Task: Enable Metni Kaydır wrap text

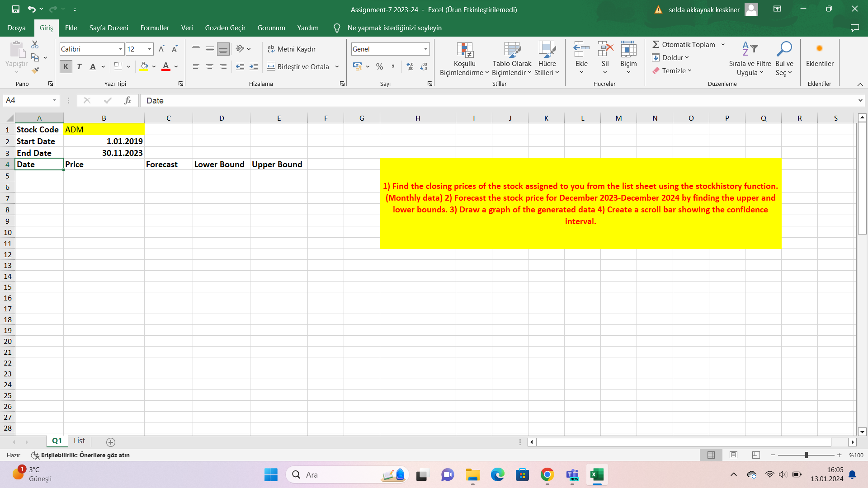Action: click(x=292, y=49)
